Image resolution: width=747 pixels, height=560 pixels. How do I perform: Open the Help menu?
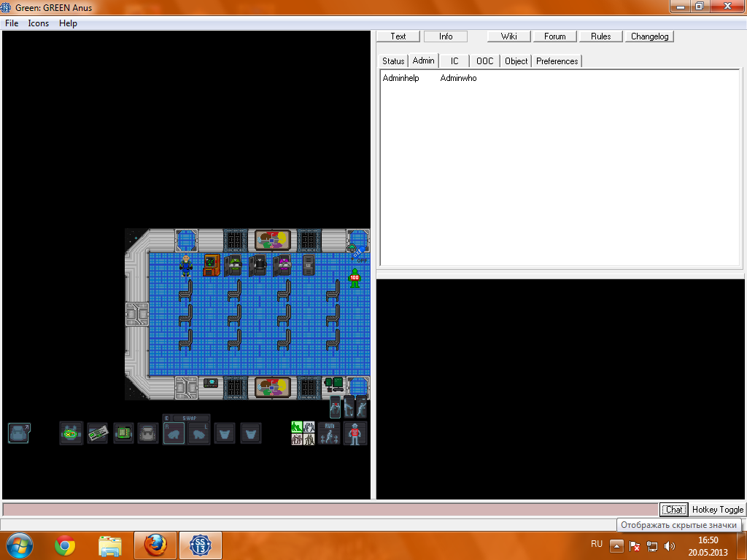pyautogui.click(x=68, y=23)
